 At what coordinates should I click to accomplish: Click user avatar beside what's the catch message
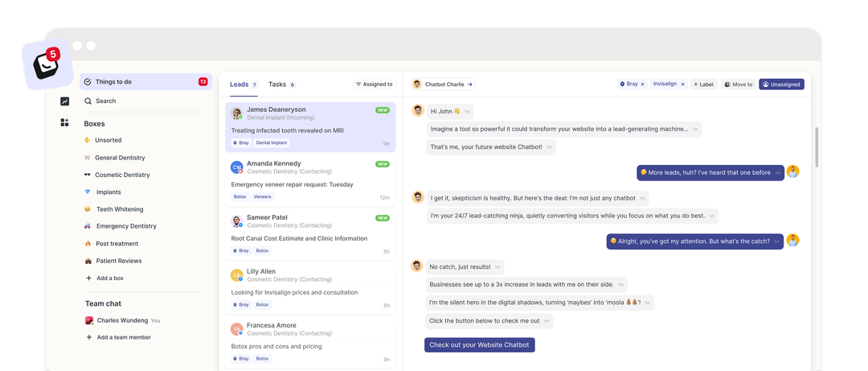click(792, 241)
